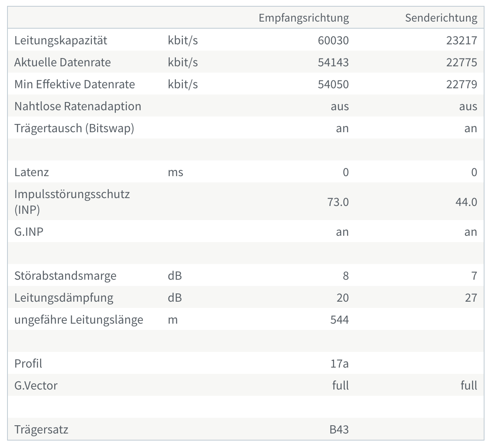The width and height of the screenshot is (490, 448).
Task: Click the Empfangsrichtung value 60030
Action: [333, 40]
